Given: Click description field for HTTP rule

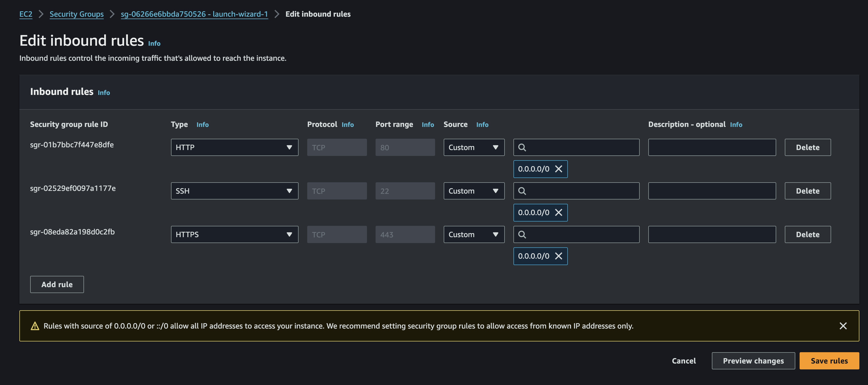Looking at the screenshot, I should (x=712, y=147).
